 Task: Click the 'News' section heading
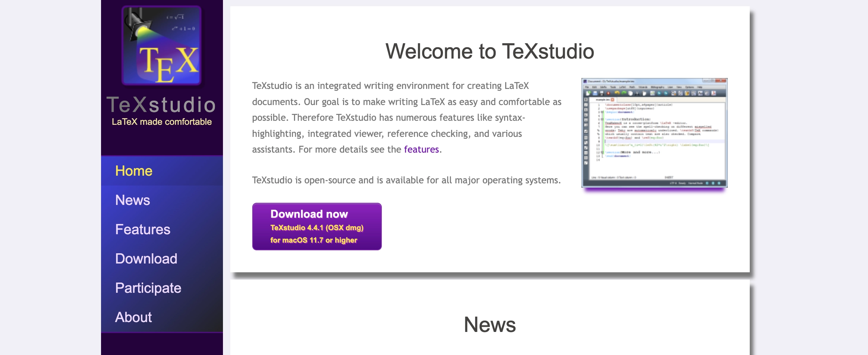pyautogui.click(x=490, y=325)
